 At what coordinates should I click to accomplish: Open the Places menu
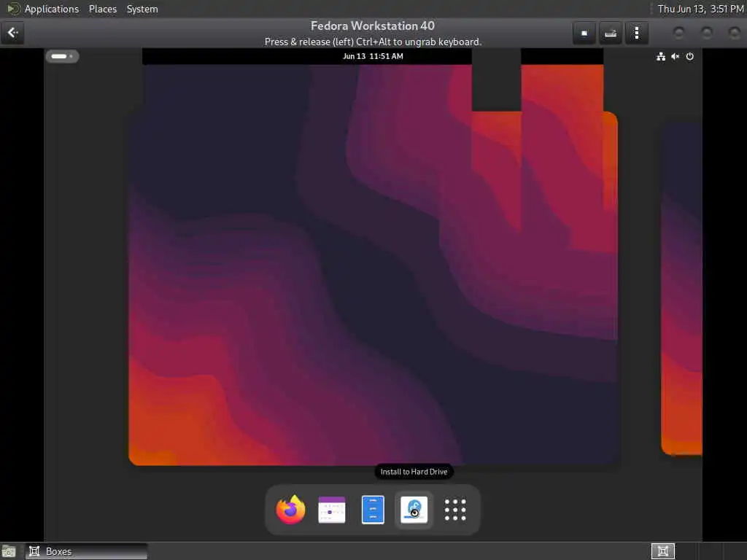click(x=103, y=9)
